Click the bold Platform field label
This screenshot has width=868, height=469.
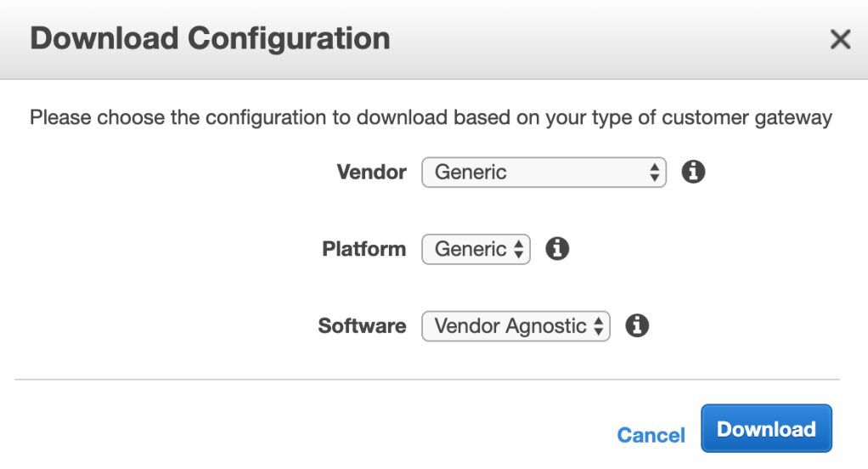click(x=364, y=249)
